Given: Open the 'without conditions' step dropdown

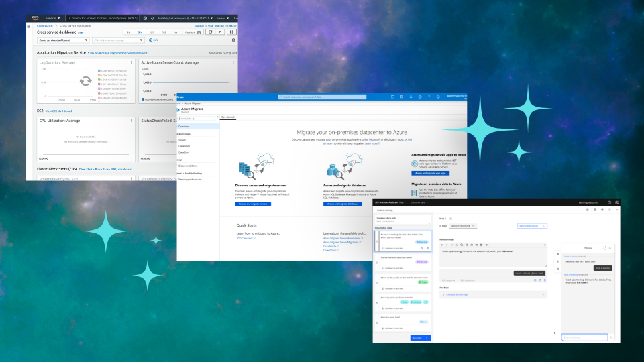Looking at the screenshot, I should pyautogui.click(x=463, y=226).
